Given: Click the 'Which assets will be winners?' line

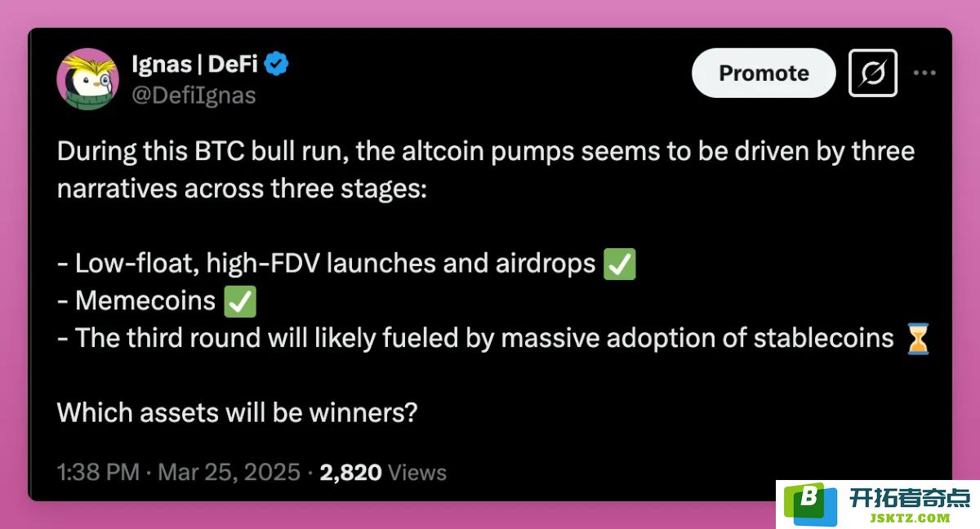Looking at the screenshot, I should tap(237, 412).
